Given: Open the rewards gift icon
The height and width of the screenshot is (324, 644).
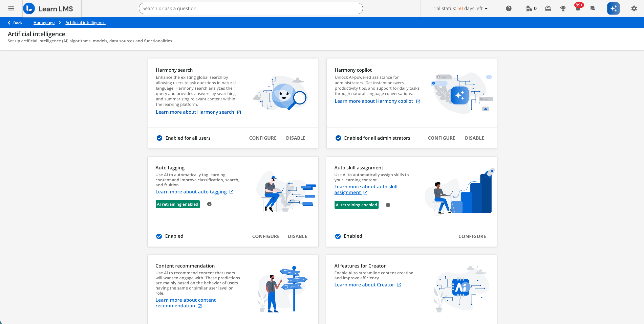Looking at the screenshot, I should [x=548, y=8].
